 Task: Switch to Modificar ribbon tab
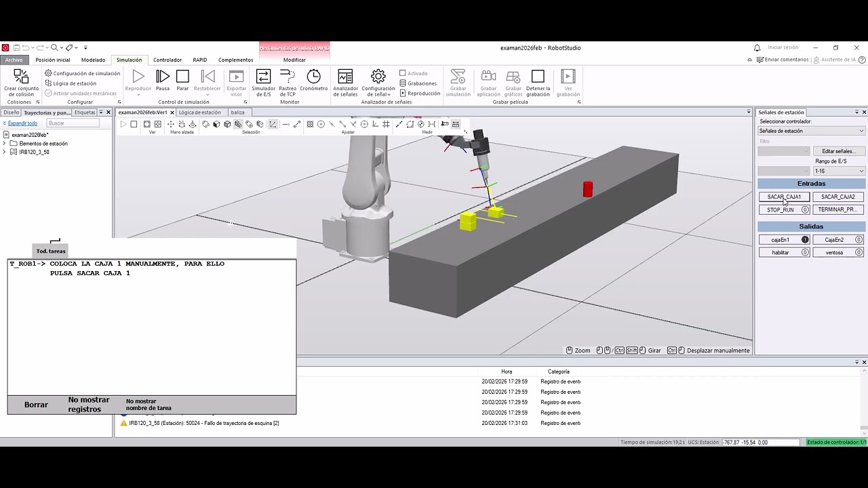294,60
